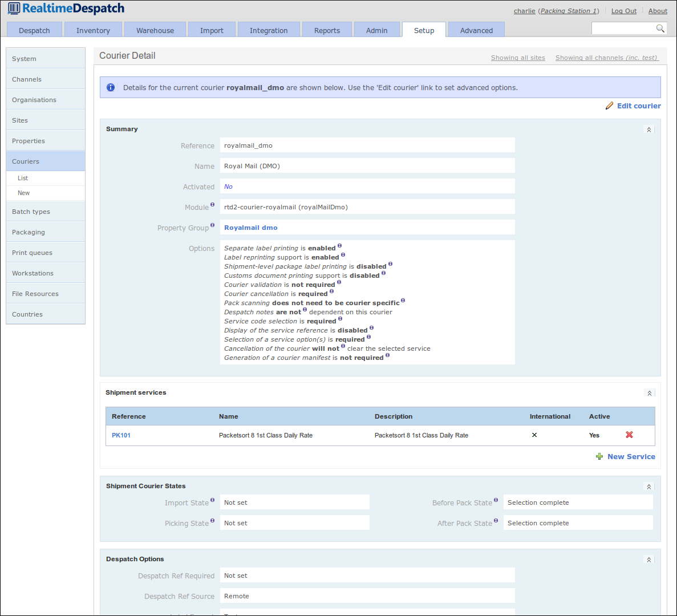
Task: Click info icon after Customs document printing
Action: tap(383, 273)
